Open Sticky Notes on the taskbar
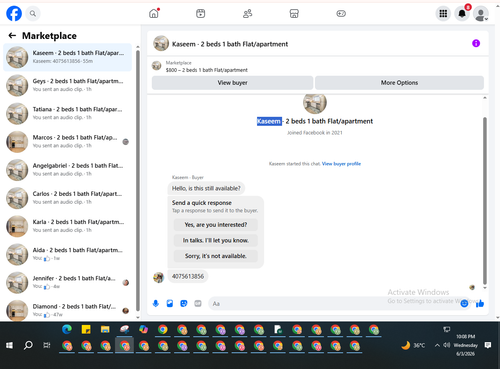This screenshot has height=369, width=500. click(86, 330)
